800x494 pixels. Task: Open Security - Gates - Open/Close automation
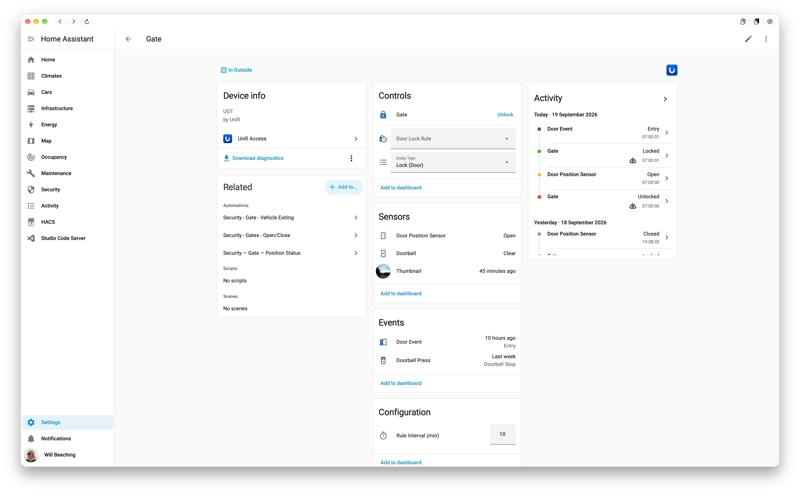click(x=291, y=235)
